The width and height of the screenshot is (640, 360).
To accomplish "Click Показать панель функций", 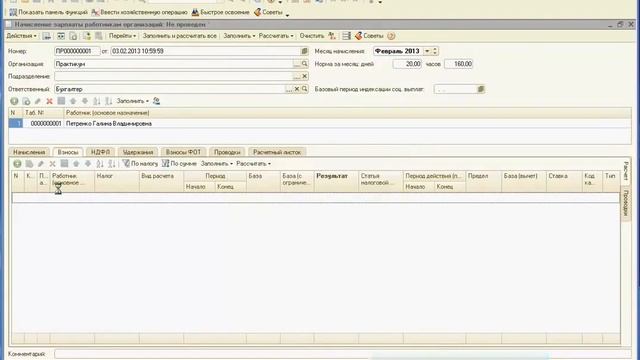I will (49, 12).
